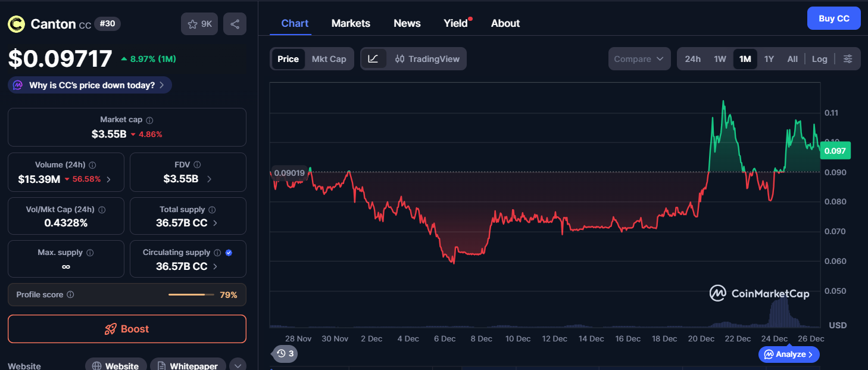Open the TradingView candlestick chart
The image size is (868, 370).
pos(427,59)
